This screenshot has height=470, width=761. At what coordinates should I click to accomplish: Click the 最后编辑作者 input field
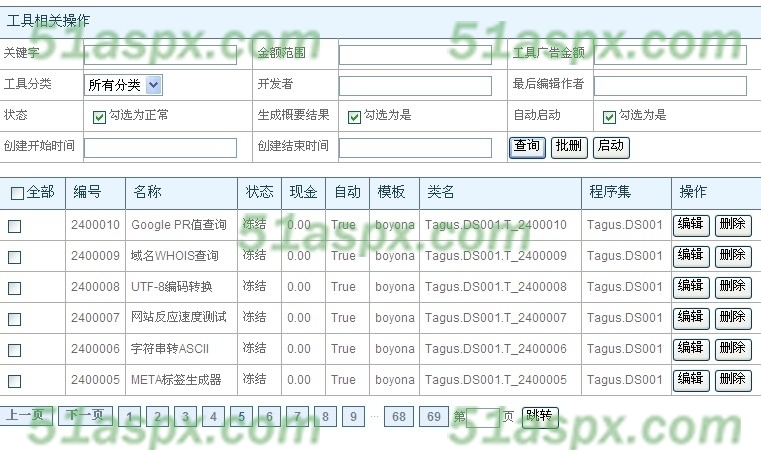(x=670, y=86)
